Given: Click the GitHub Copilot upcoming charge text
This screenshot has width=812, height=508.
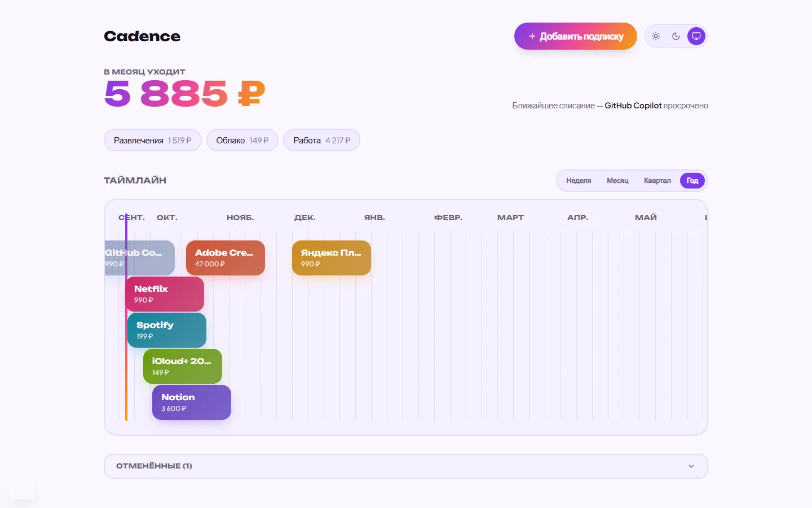Looking at the screenshot, I should pos(633,106).
